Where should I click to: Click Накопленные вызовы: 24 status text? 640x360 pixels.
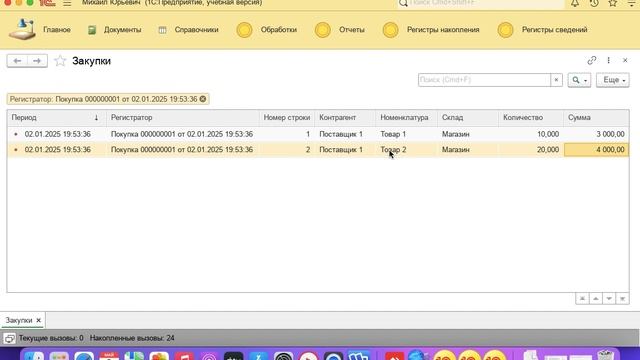tap(132, 338)
